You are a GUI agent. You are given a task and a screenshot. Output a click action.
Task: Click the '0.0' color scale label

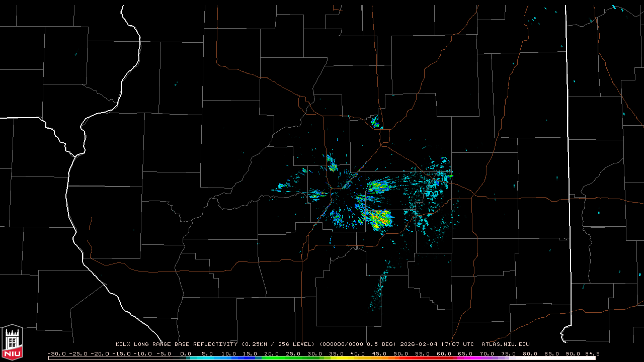[186, 354]
